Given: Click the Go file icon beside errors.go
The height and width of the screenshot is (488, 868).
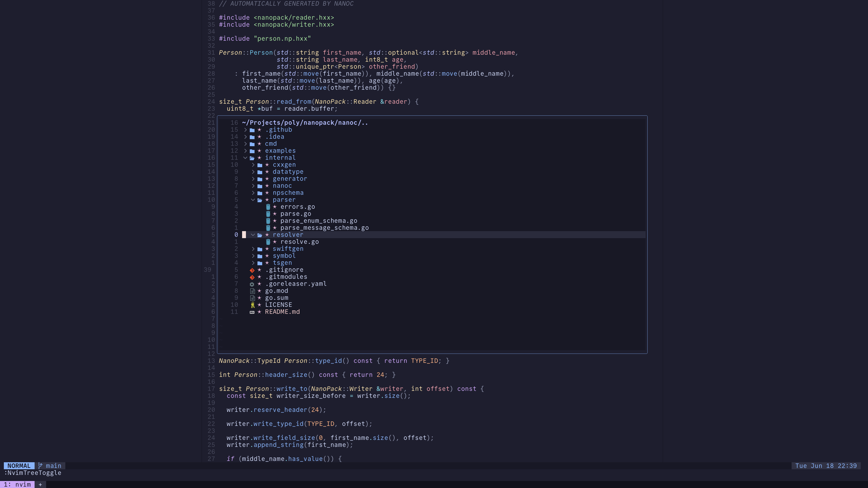Looking at the screenshot, I should (268, 207).
